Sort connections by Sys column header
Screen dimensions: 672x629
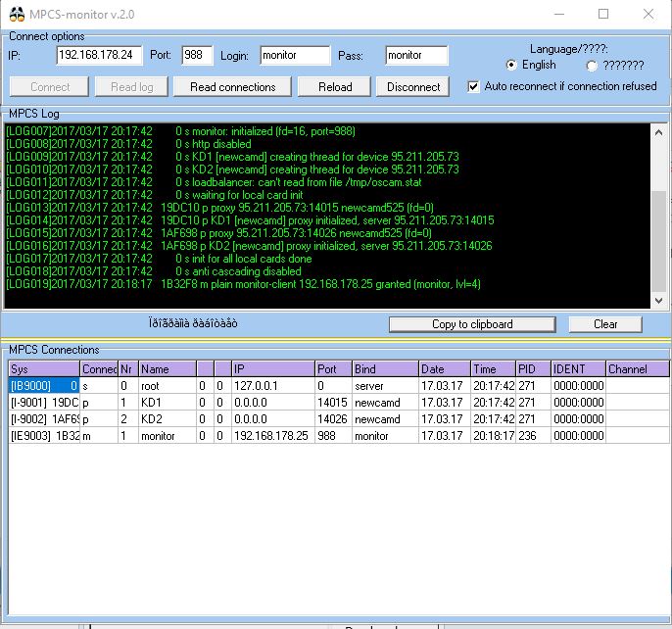[44, 368]
